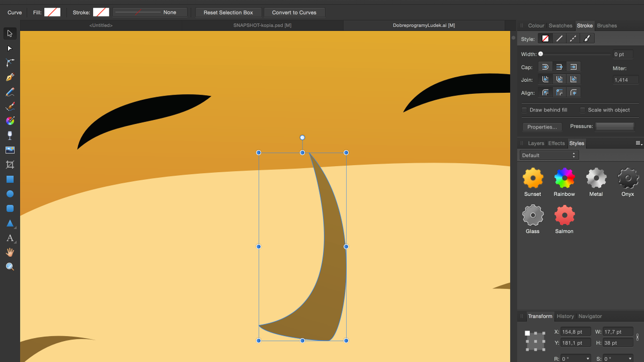The width and height of the screenshot is (644, 362).
Task: Set stroke style to solid line
Action: click(559, 39)
